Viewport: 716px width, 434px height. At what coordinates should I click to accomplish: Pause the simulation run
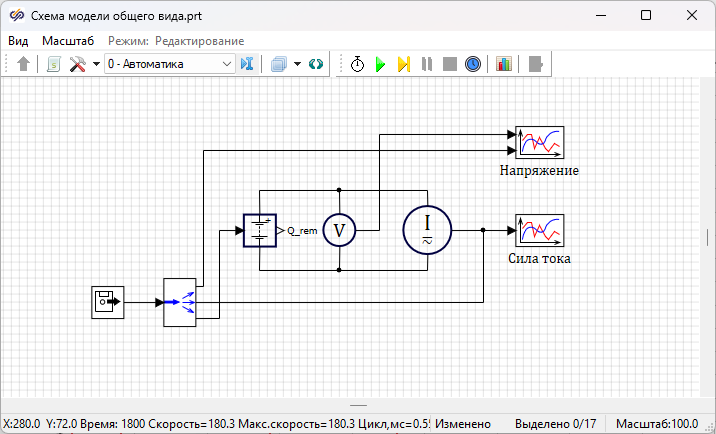pyautogui.click(x=427, y=64)
